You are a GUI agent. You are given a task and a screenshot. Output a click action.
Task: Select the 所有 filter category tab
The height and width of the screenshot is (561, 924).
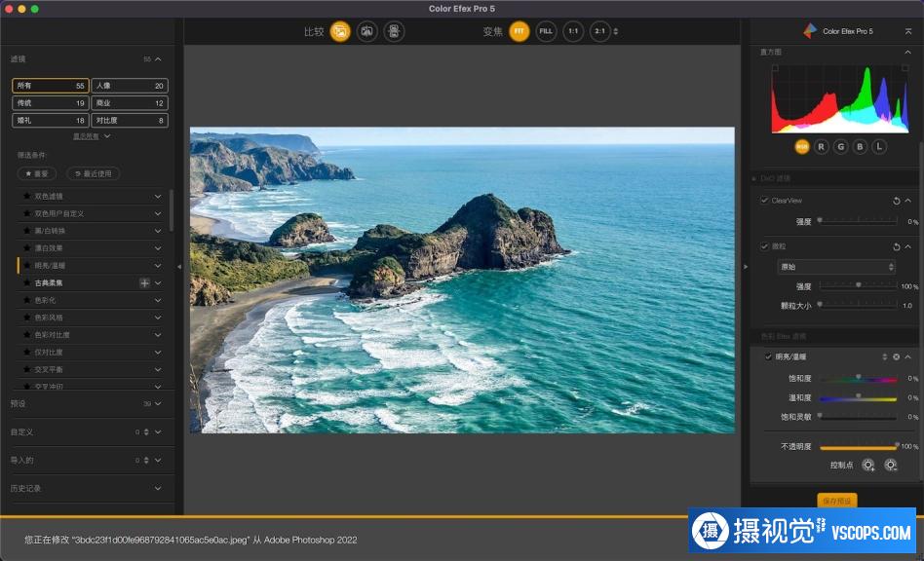point(51,86)
